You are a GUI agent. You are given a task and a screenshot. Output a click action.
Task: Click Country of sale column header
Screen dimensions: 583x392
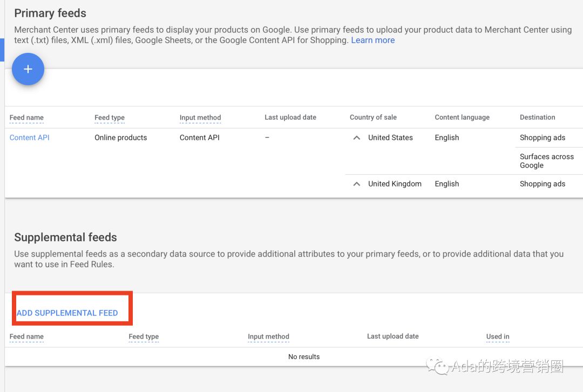pos(373,117)
